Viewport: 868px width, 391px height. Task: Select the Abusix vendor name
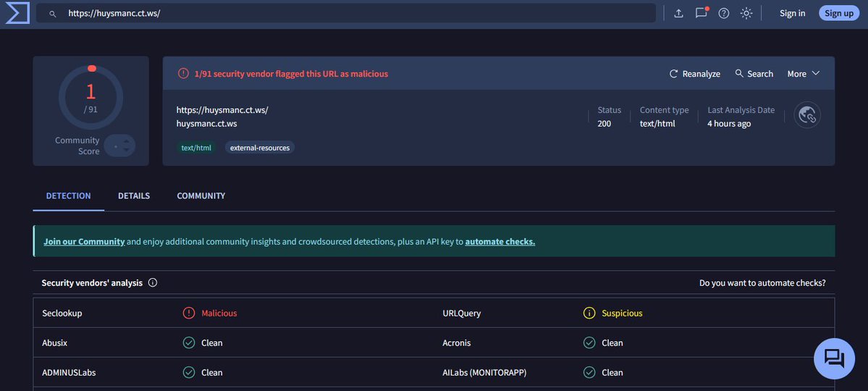[54, 342]
